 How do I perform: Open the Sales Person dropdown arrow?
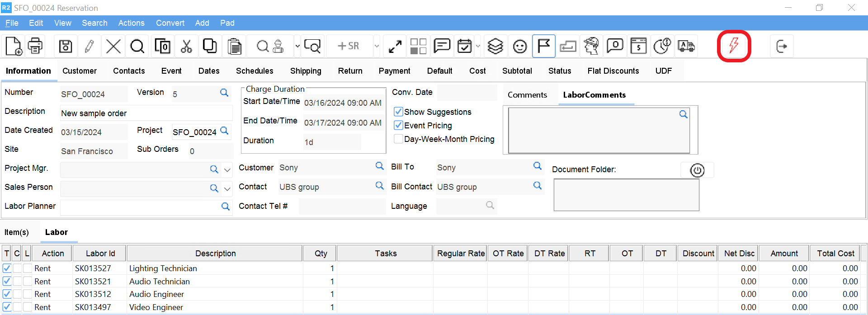[227, 189]
